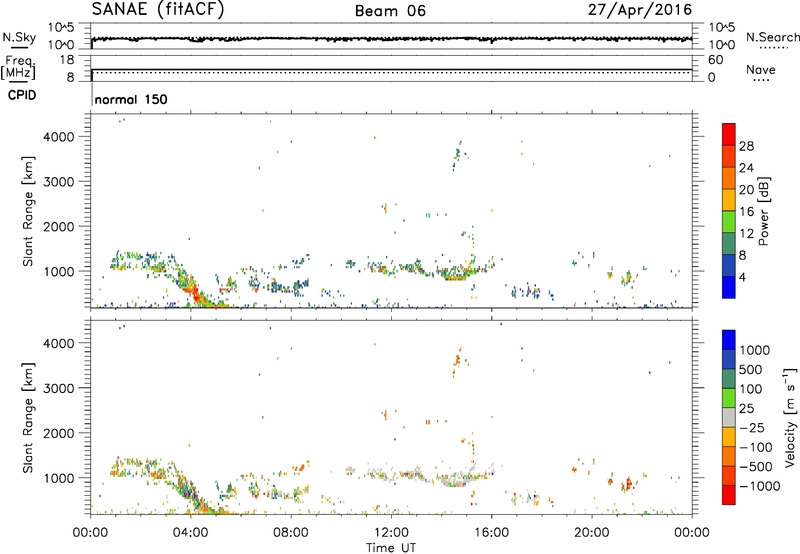Click the Velocity [m s⁻¹] colorbar label
This screenshot has width=800, height=554.
tap(790, 418)
